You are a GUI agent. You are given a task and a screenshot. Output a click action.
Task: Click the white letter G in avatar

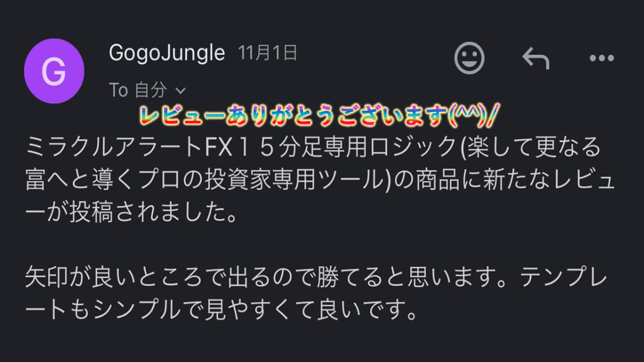tap(54, 72)
